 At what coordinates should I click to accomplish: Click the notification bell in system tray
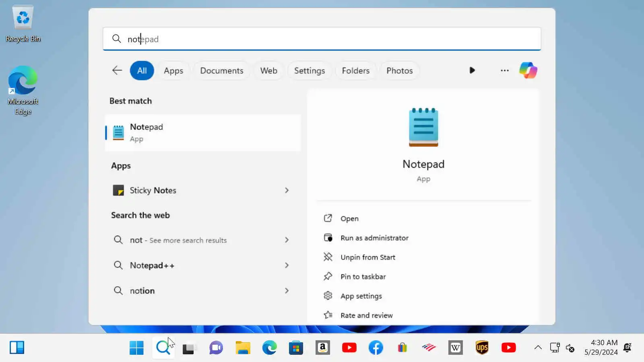tap(627, 348)
